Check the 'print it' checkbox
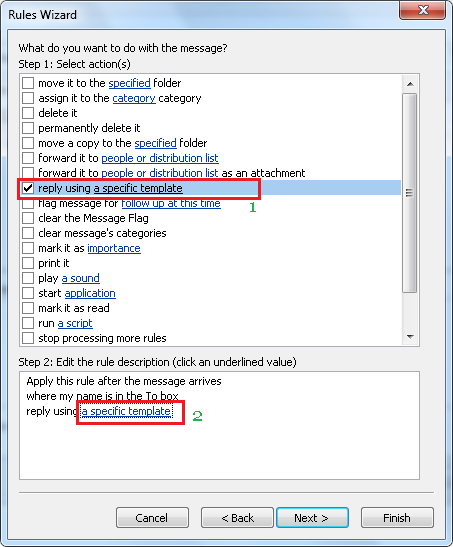This screenshot has width=453, height=547. (28, 263)
